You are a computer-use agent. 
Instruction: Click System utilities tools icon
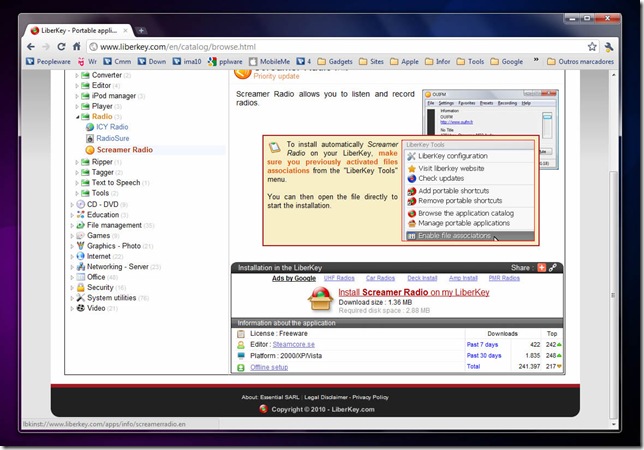tap(80, 298)
